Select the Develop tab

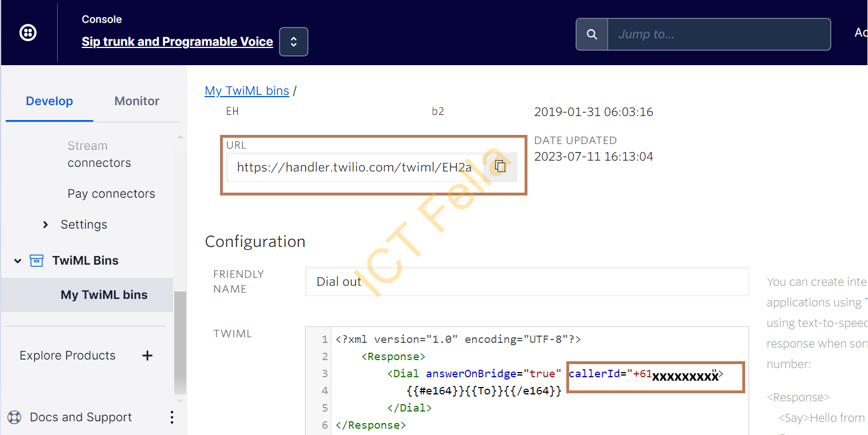tap(49, 101)
